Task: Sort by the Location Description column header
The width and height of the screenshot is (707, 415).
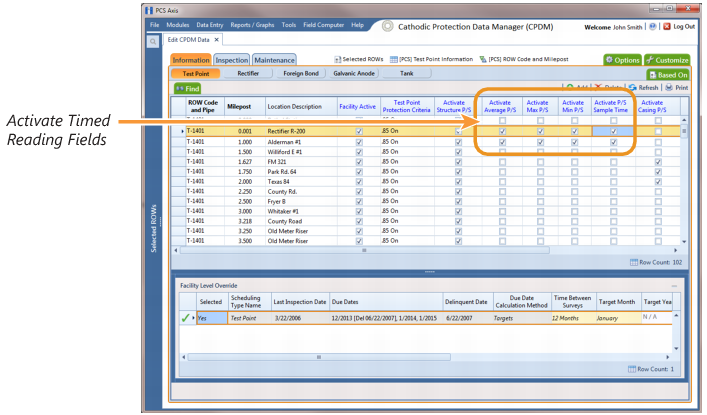Action: (x=301, y=106)
